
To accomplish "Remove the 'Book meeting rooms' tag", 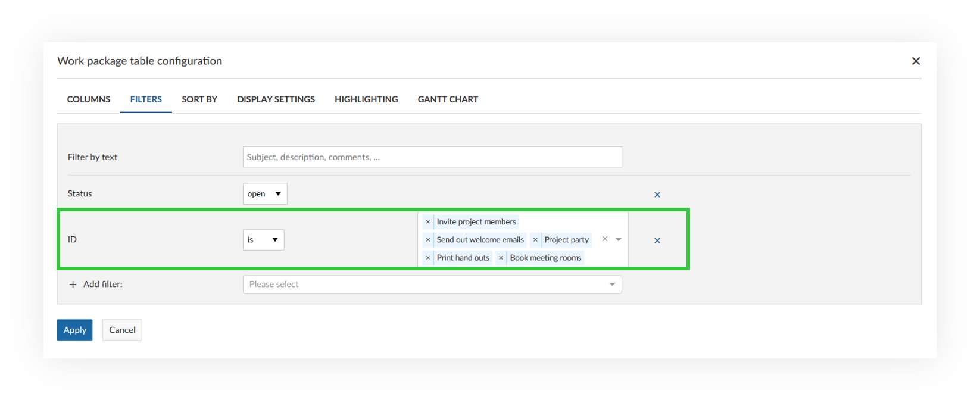I will click(501, 258).
